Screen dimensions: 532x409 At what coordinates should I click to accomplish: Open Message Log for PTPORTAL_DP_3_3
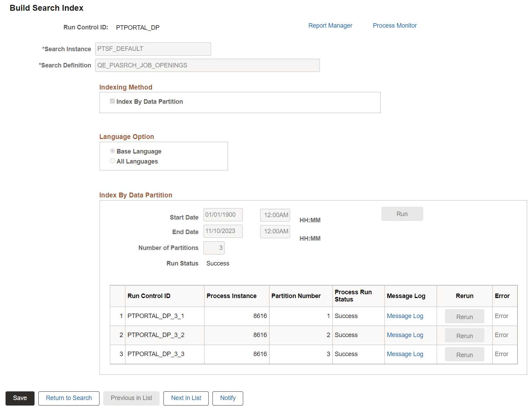pyautogui.click(x=405, y=354)
